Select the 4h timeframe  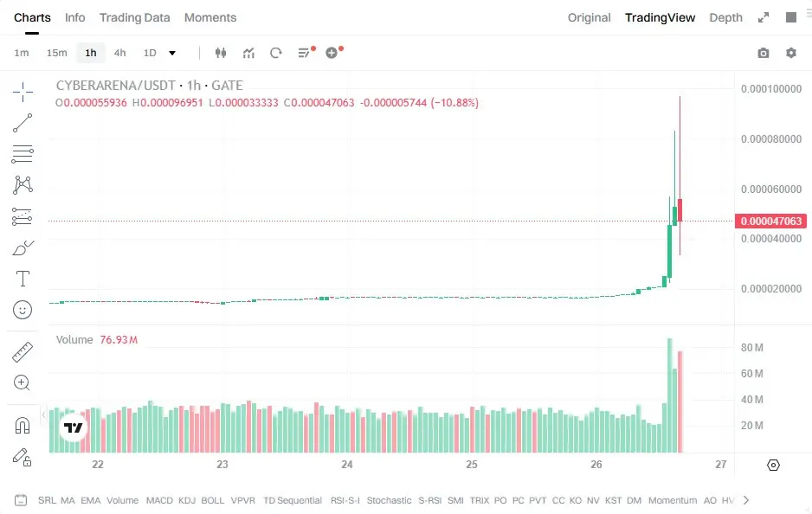119,53
